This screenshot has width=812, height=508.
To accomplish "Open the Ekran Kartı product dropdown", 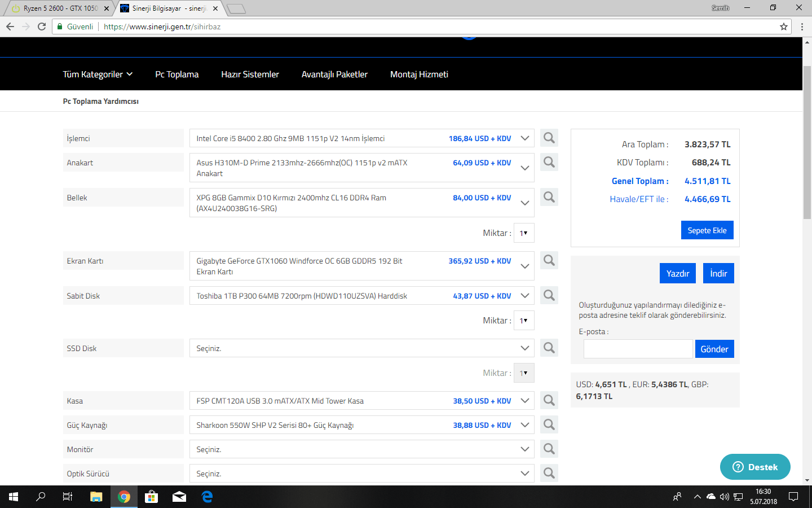I will pos(362,266).
